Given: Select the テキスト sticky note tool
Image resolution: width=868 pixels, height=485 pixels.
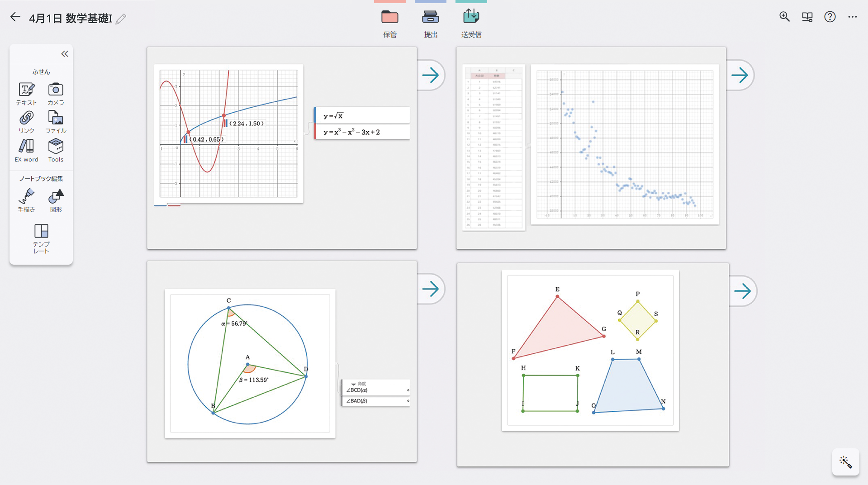Looking at the screenshot, I should [x=26, y=94].
